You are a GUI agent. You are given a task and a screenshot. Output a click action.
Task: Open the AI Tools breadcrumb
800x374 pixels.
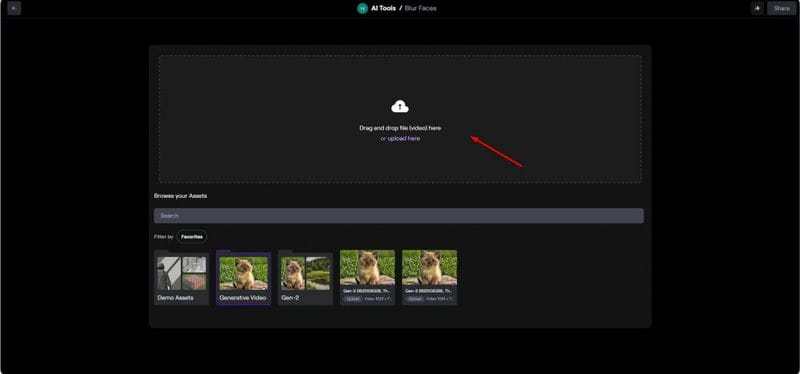coord(383,8)
